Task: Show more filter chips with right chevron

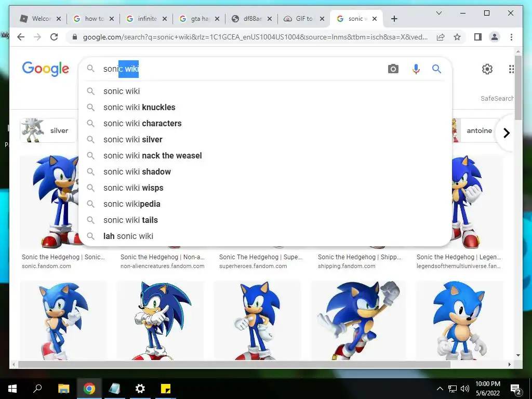Action: (x=506, y=133)
